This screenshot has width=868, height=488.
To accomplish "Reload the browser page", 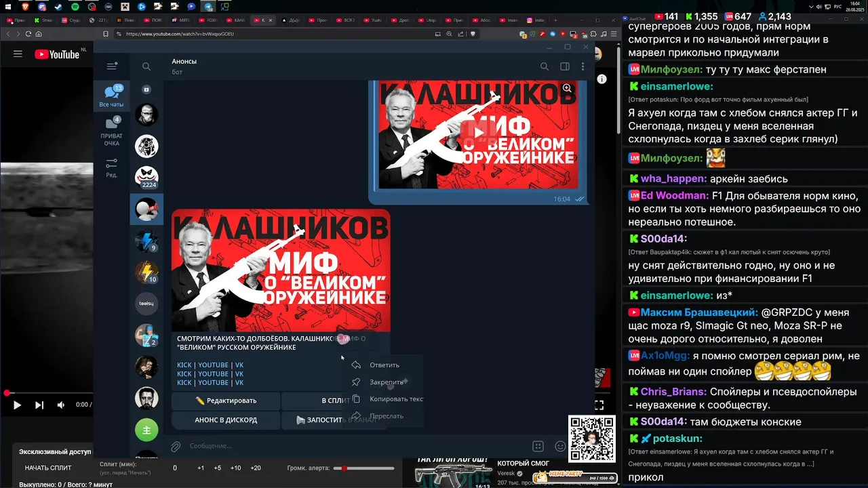I will (28, 34).
